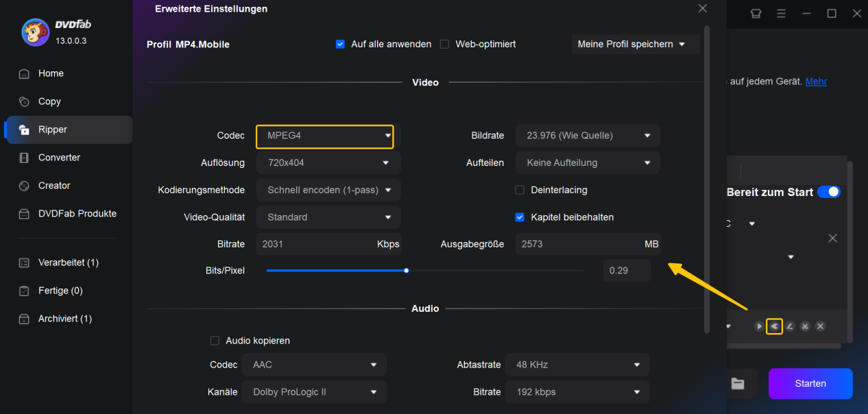Open the Bildrate 23.976 dropdown
868x414 pixels.
tap(588, 136)
